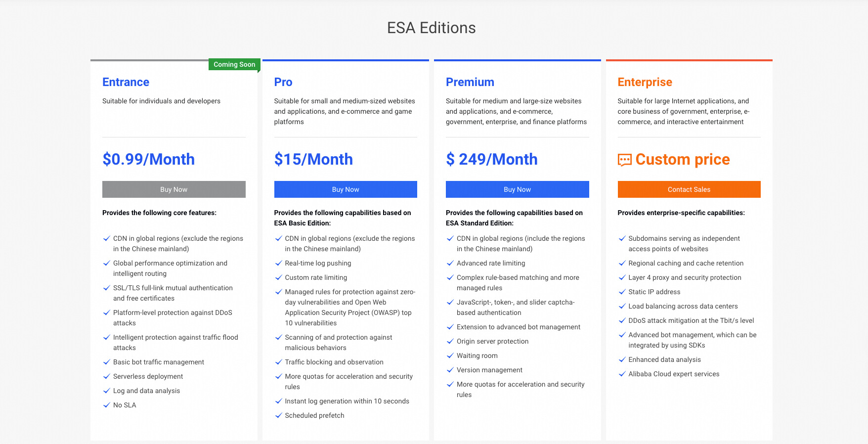868x444 pixels.
Task: Click the grey Buy Now button for Entrance
Action: 174,189
